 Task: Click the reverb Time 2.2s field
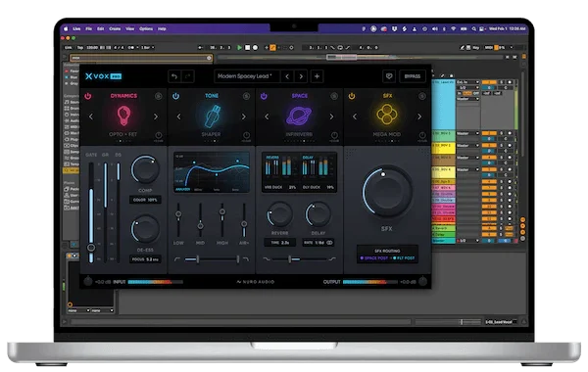coord(279,243)
